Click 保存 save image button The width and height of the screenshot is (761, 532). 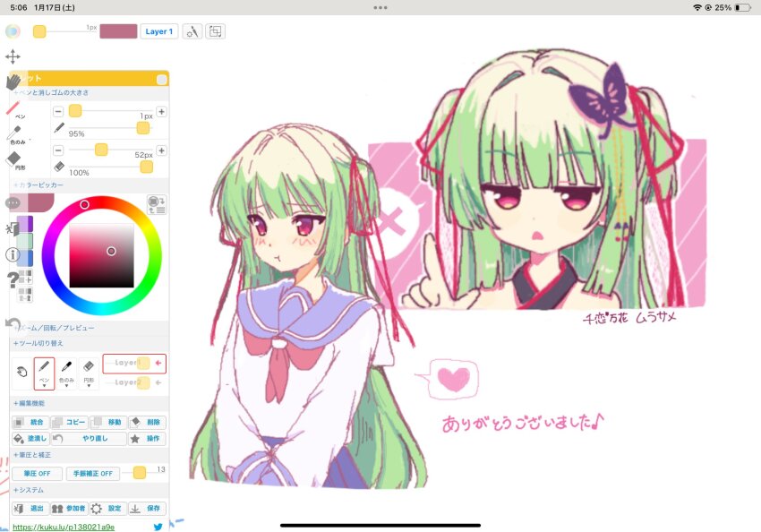tap(147, 508)
